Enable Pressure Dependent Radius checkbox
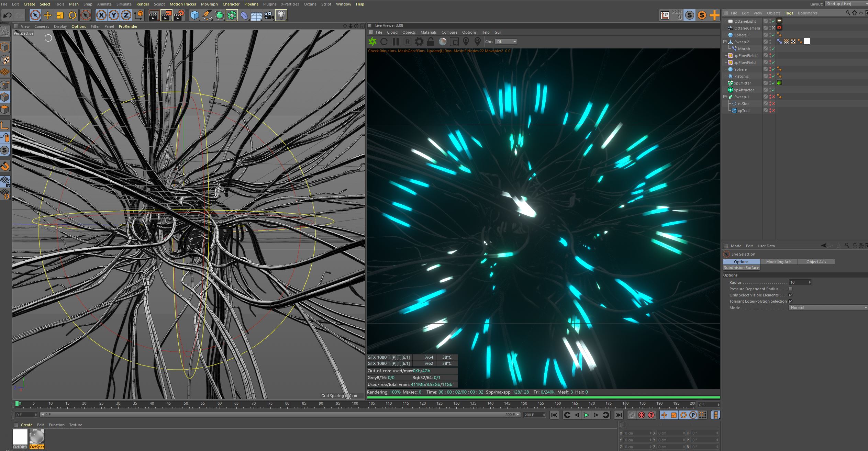868x451 pixels. pyautogui.click(x=790, y=289)
